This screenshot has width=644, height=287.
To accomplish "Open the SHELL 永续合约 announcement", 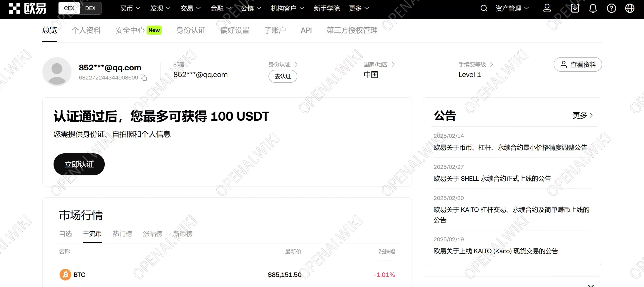I will point(492,179).
